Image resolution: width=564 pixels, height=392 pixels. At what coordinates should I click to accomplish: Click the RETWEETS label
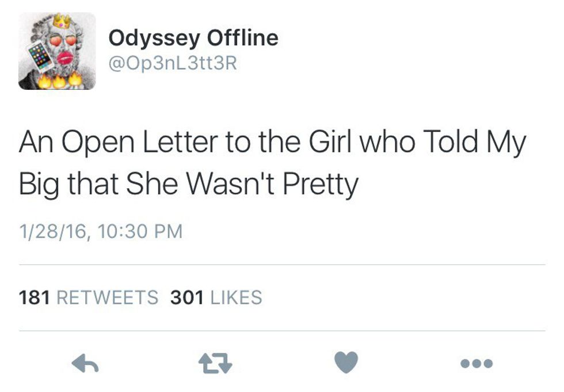point(108,298)
